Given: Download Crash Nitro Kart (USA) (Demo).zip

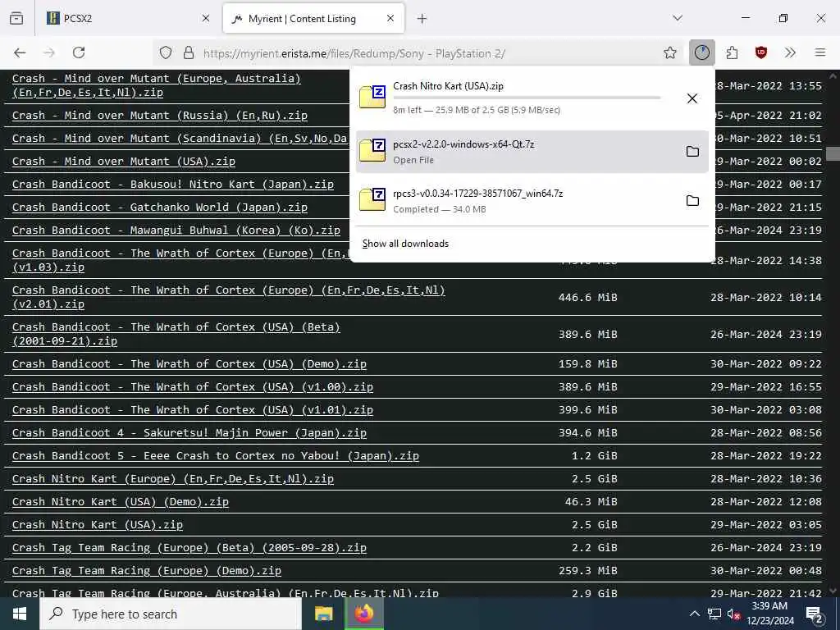Looking at the screenshot, I should click(x=120, y=502).
